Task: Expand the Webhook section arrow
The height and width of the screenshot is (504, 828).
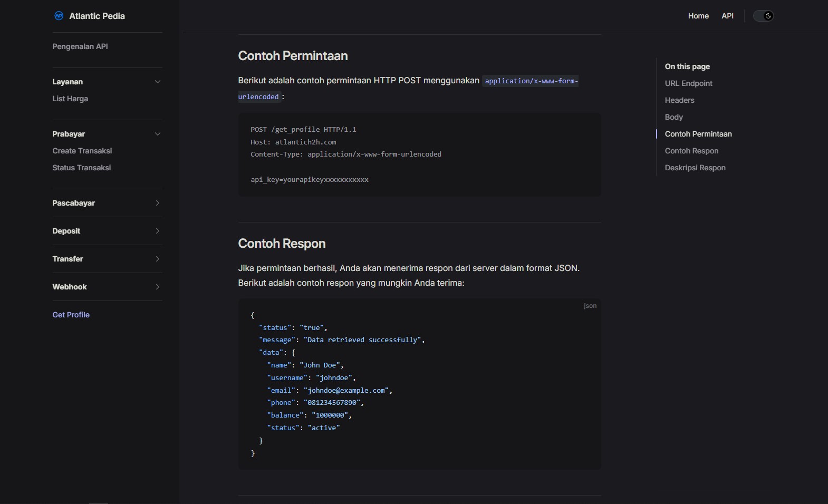Action: point(157,287)
